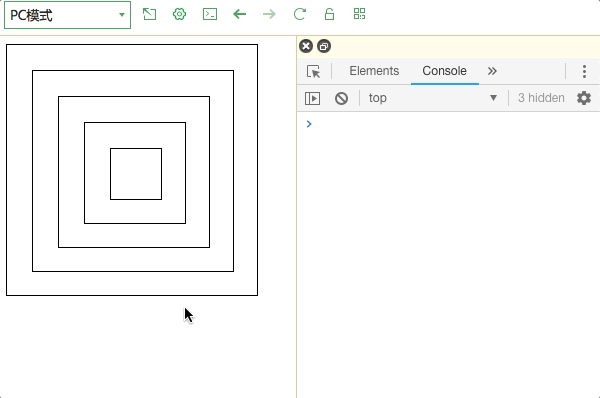
Task: Click the rotate or resize viewport icon
Action: (149, 14)
